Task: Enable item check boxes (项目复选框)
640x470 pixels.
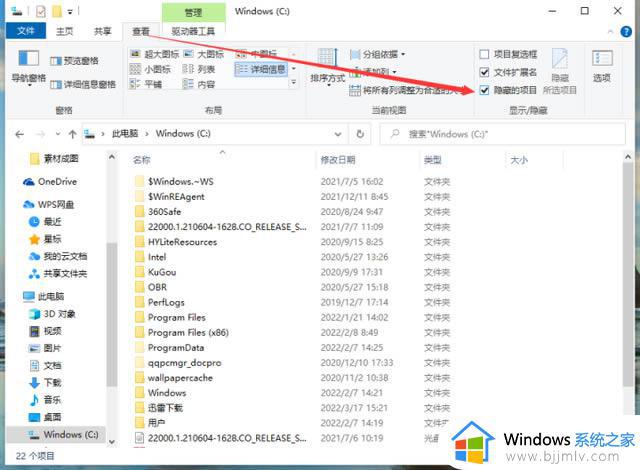Action: (484, 54)
